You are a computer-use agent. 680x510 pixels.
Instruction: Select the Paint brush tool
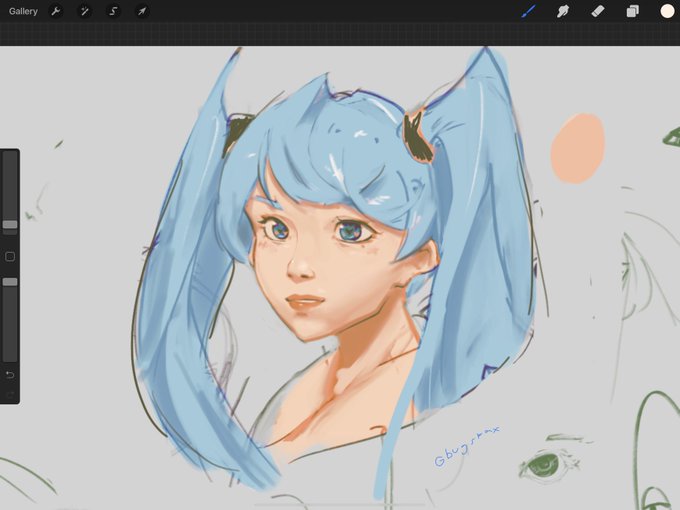pyautogui.click(x=528, y=11)
